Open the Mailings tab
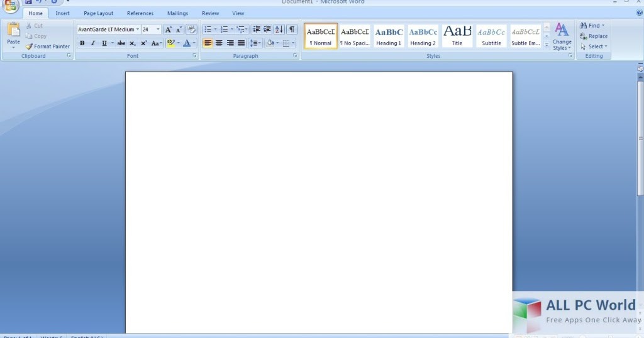 tap(177, 13)
